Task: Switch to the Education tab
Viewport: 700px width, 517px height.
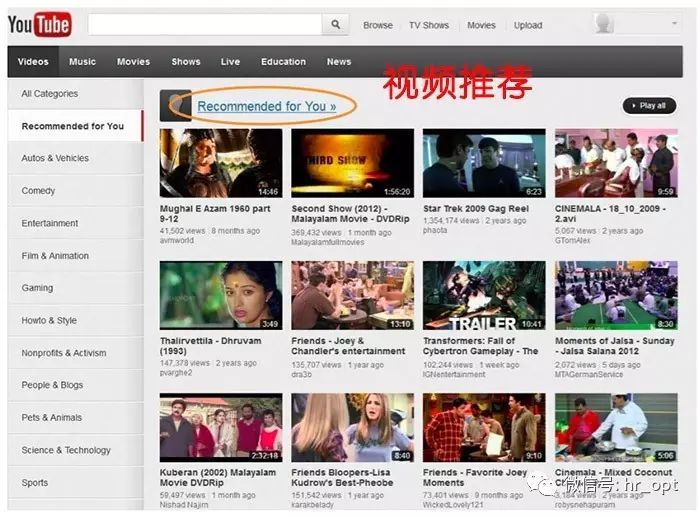Action: point(283,62)
